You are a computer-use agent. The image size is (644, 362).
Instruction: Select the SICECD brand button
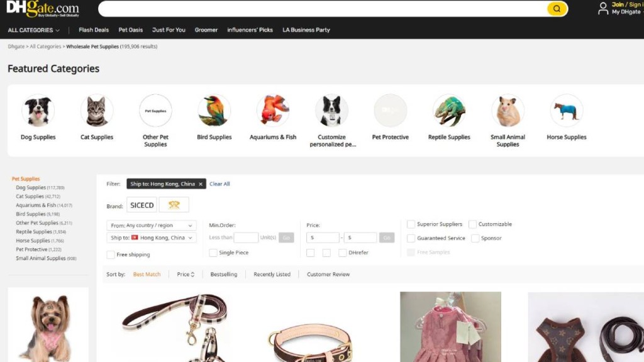(142, 206)
